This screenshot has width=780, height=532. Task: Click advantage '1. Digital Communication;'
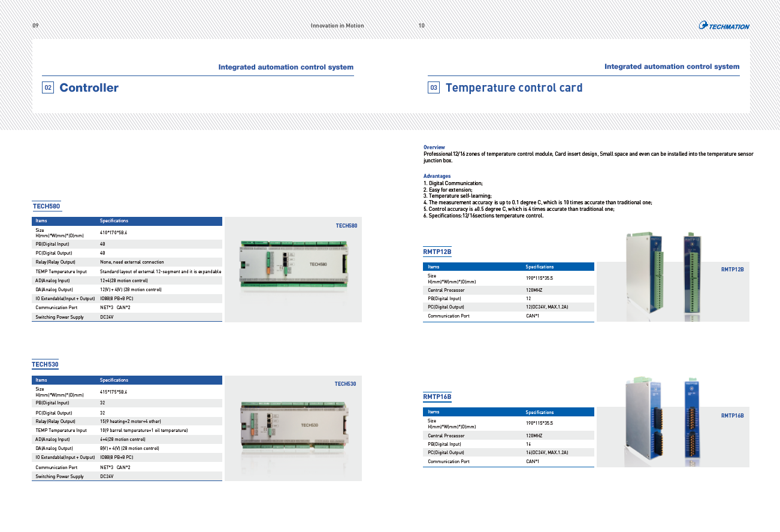[x=454, y=183]
